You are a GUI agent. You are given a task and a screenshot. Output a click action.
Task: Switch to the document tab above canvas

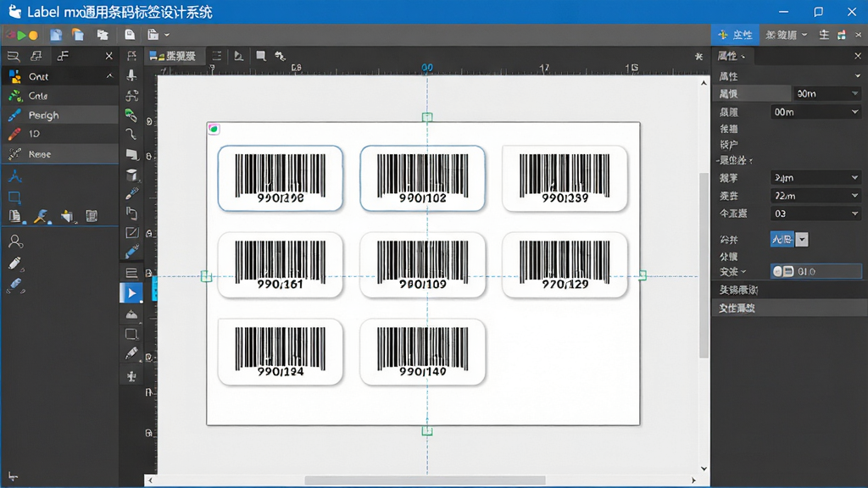click(173, 56)
